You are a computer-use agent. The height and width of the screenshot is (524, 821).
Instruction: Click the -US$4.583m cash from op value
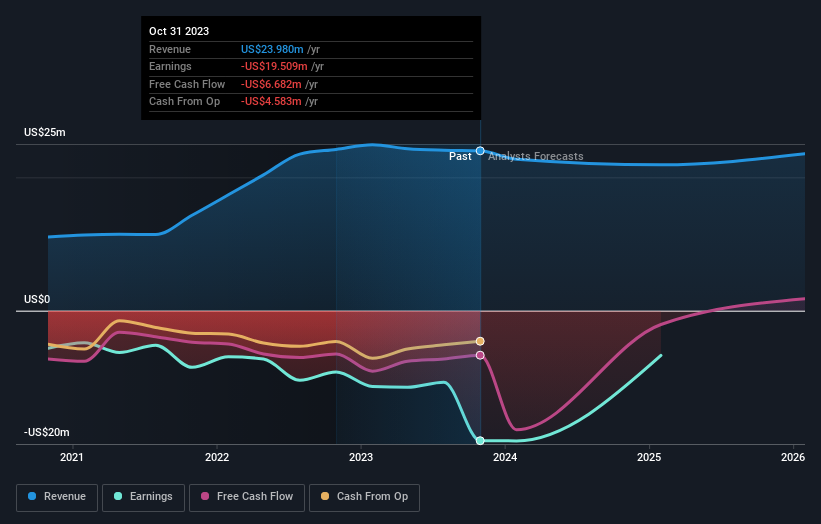point(271,102)
